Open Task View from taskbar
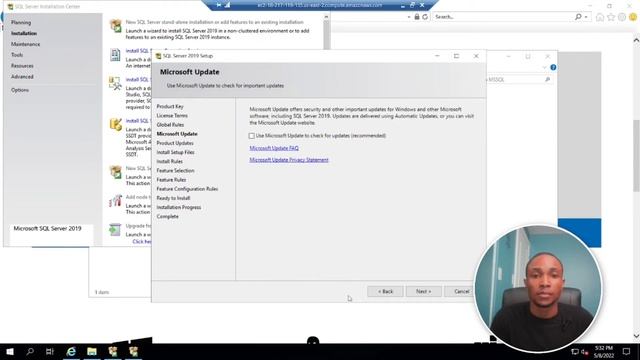The width and height of the screenshot is (640, 360). click(x=50, y=351)
